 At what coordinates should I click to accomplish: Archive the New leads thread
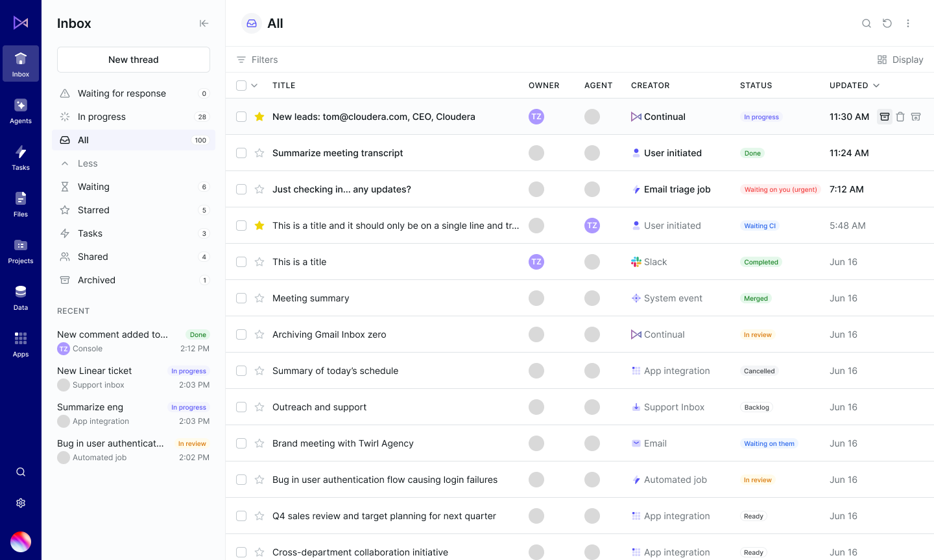click(x=885, y=117)
